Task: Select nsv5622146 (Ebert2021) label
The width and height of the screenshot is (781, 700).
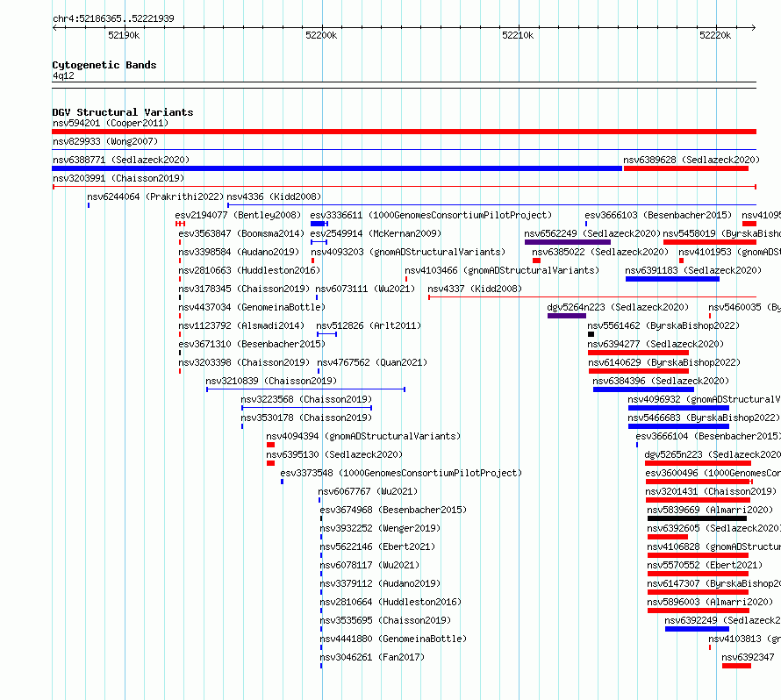Action: tap(377, 546)
